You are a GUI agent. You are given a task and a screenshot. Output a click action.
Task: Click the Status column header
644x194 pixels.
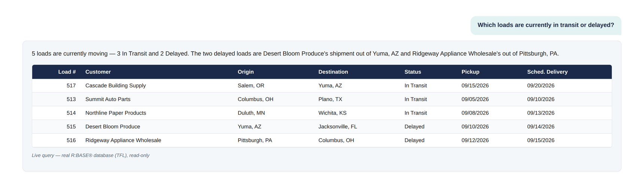(413, 72)
